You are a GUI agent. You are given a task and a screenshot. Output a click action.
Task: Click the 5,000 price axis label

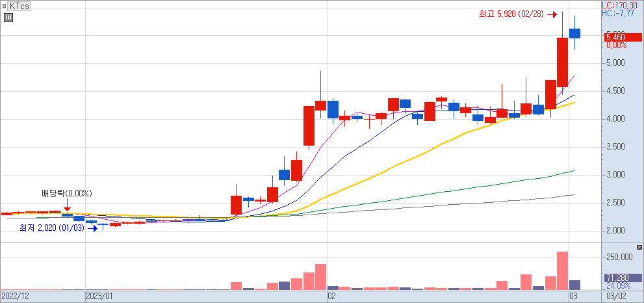[615, 63]
